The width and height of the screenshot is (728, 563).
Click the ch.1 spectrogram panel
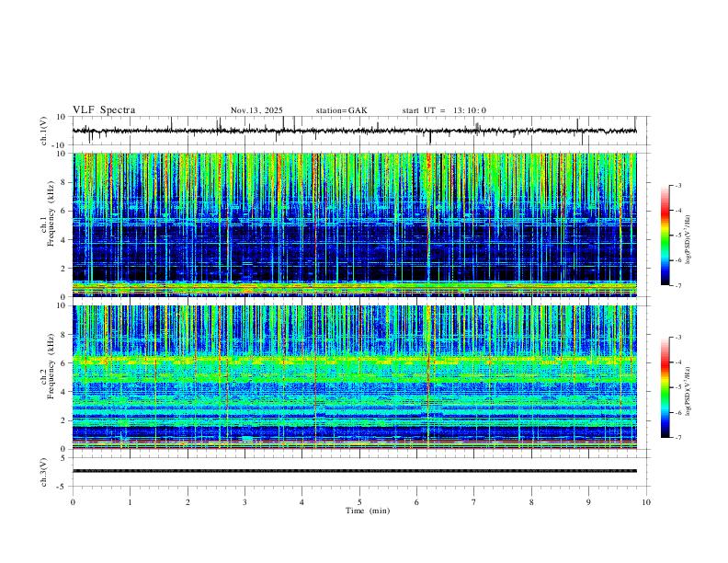[355, 224]
